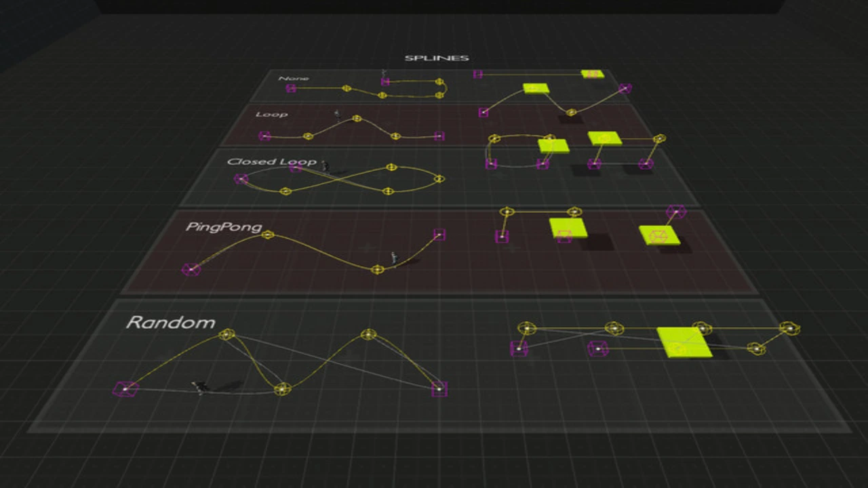Select the magenta start marker of Closed Loop spline
868x488 pixels.
click(241, 179)
